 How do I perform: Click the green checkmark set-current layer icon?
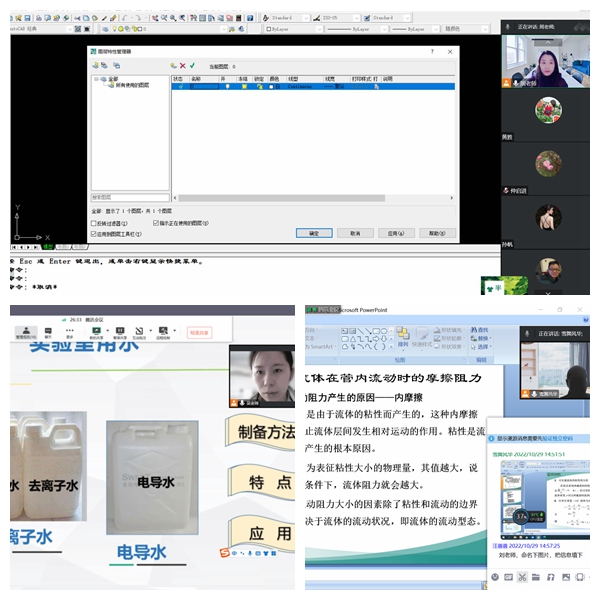(193, 65)
